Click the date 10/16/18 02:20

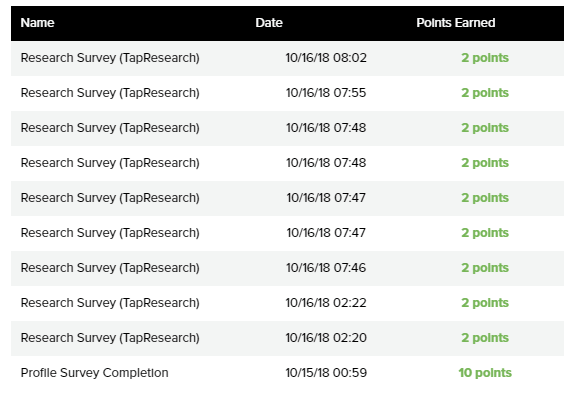[x=326, y=338]
